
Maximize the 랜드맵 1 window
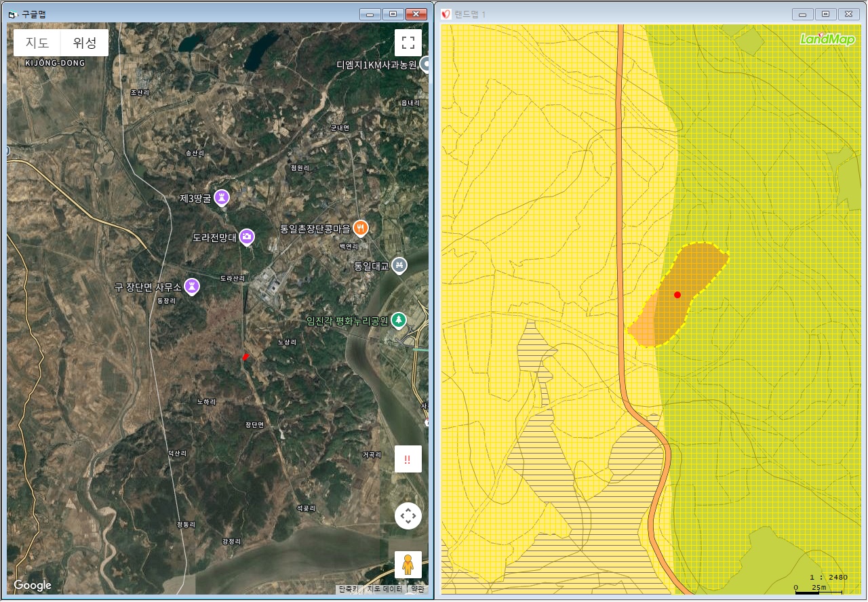click(825, 14)
